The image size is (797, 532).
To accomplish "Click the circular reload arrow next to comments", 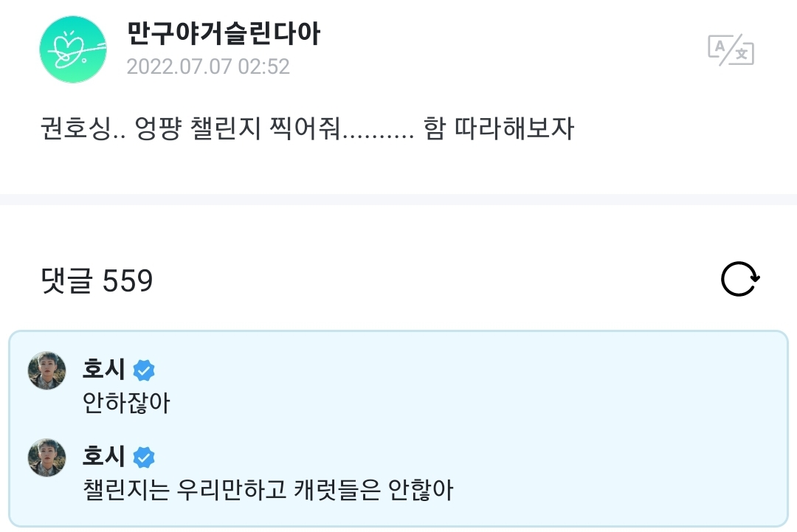I will (x=740, y=278).
